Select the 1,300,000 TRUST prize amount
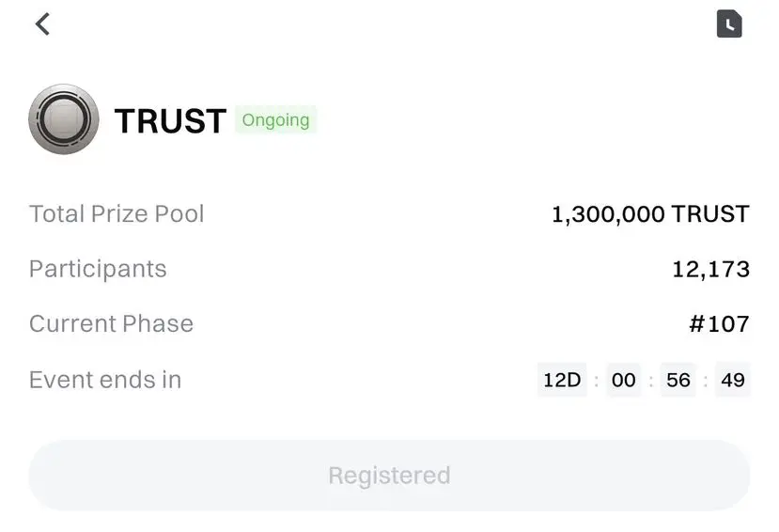This screenshot has height=532, width=779. [650, 214]
